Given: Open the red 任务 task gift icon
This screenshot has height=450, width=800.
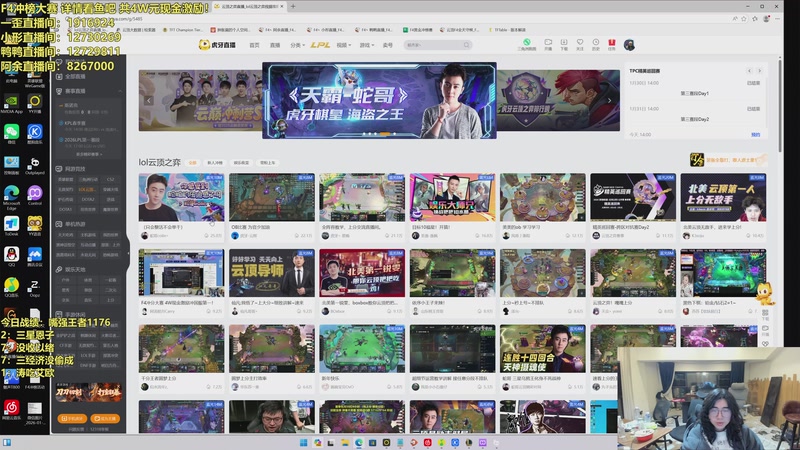Looking at the screenshot, I should tap(611, 44).
